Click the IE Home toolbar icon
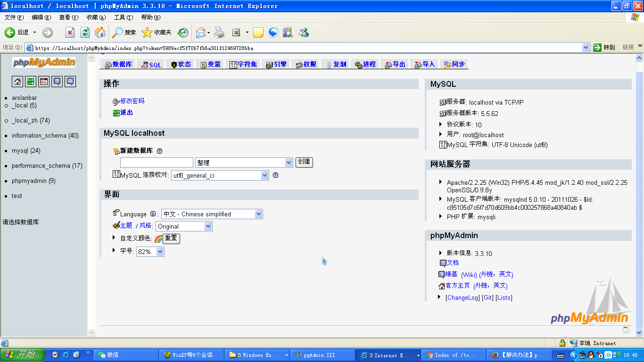The image size is (644, 362). click(x=100, y=33)
